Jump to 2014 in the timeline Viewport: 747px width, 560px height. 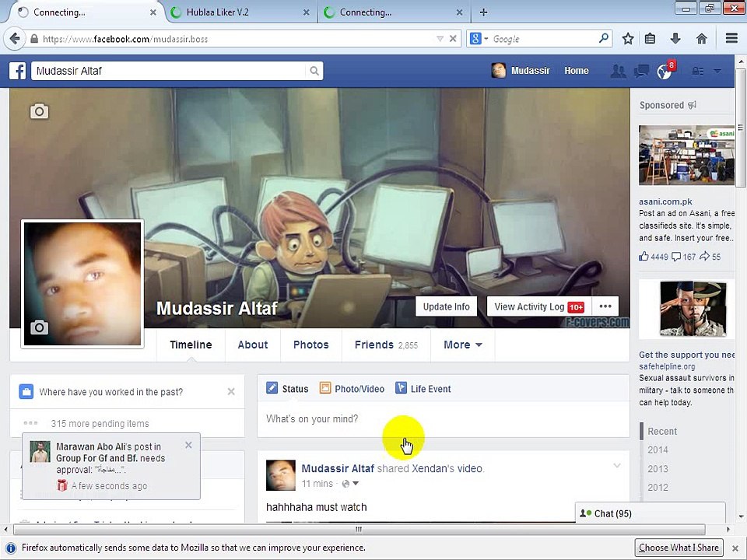(658, 450)
